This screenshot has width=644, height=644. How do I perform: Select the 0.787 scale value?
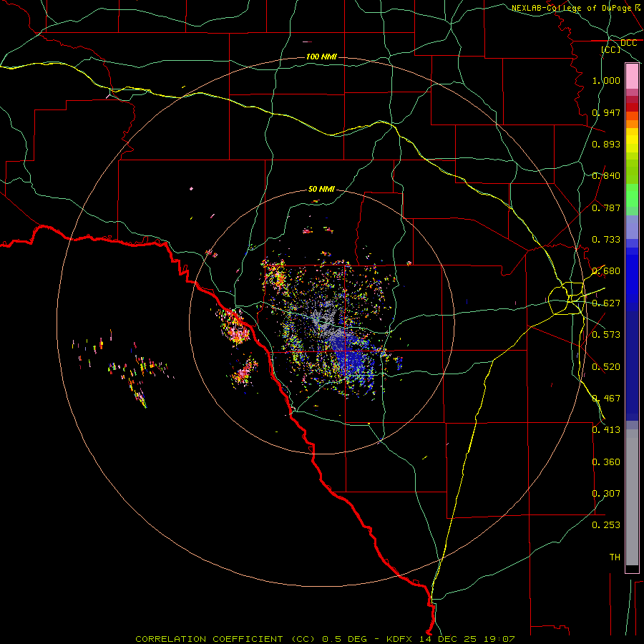point(606,208)
